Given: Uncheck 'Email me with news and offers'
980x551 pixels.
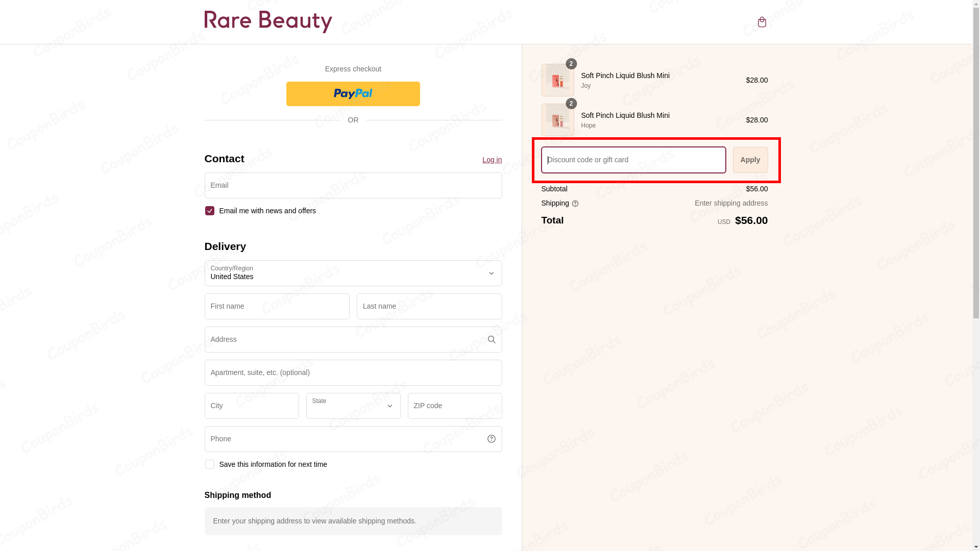Looking at the screenshot, I should (x=209, y=210).
